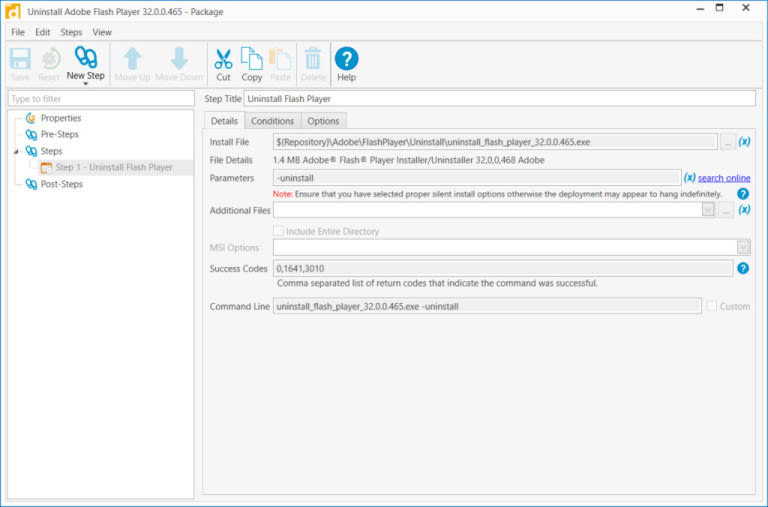Click the Additional Files browse button

(x=726, y=210)
